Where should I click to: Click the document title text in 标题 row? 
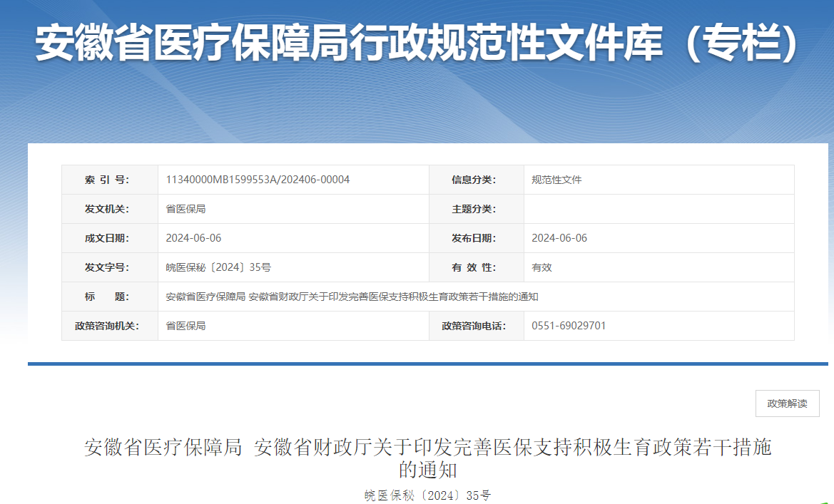click(x=351, y=297)
